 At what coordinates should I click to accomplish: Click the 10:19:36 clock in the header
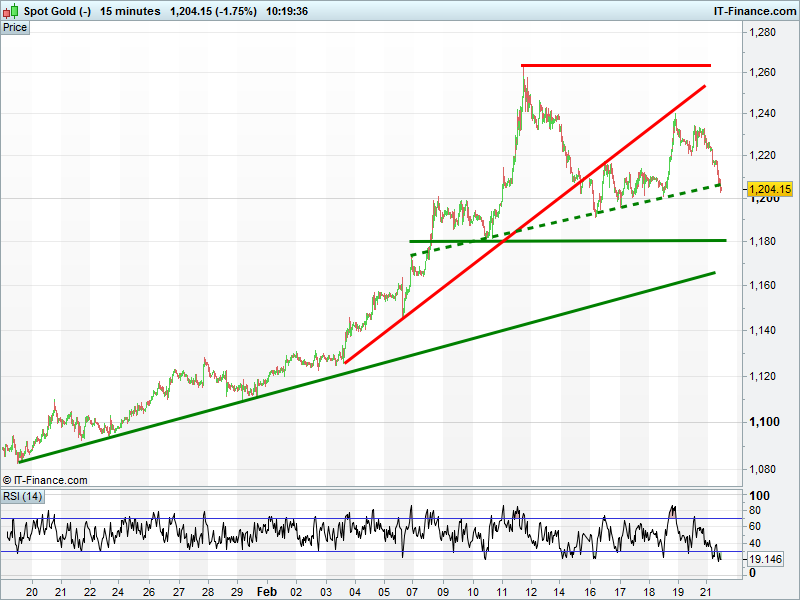tap(287, 12)
